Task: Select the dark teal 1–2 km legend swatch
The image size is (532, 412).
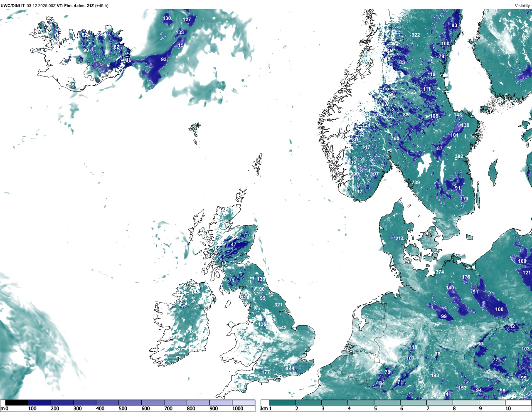Action: pyautogui.click(x=282, y=402)
